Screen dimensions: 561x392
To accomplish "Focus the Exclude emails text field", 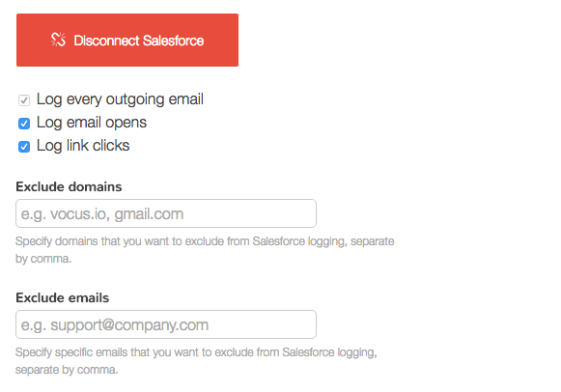I will (166, 324).
